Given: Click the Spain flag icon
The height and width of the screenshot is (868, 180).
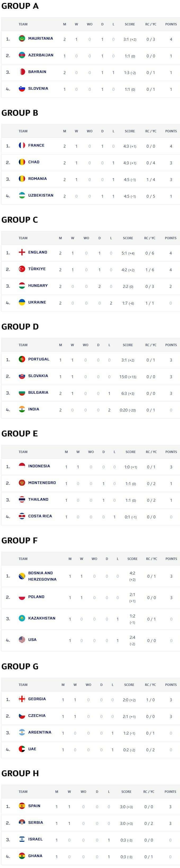Looking at the screenshot, I should coord(22,806).
